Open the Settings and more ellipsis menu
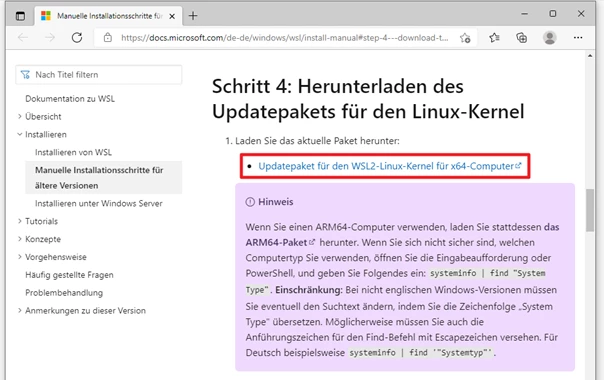This screenshot has width=604, height=380. pyautogui.click(x=578, y=38)
